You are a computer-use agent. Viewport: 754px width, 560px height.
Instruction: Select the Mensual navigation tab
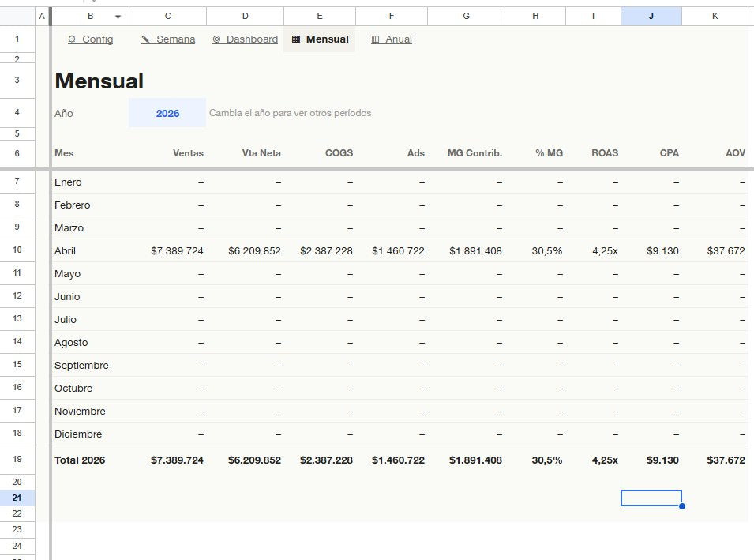[320, 39]
